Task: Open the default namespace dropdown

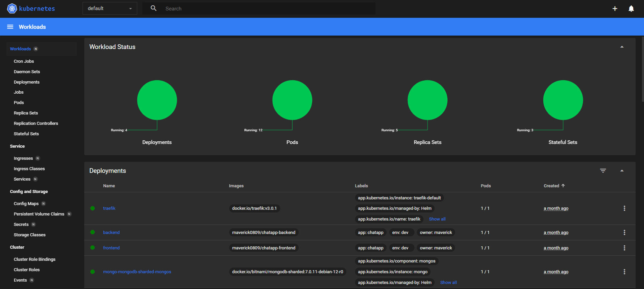Action: 110,8
